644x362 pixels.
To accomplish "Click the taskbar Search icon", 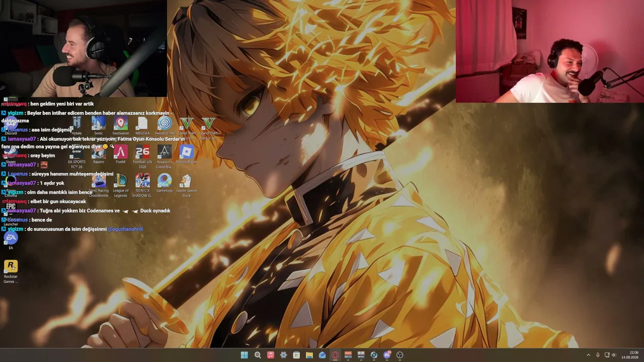I will point(258,355).
